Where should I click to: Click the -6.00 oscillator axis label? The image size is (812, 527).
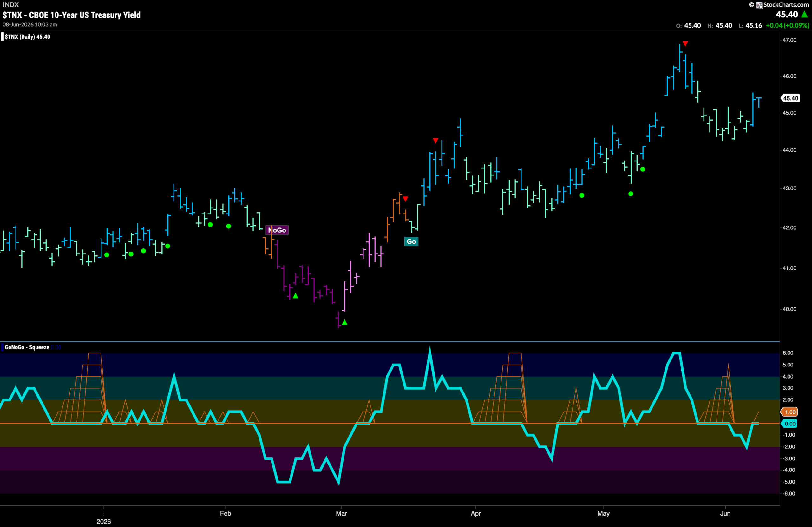pos(789,494)
